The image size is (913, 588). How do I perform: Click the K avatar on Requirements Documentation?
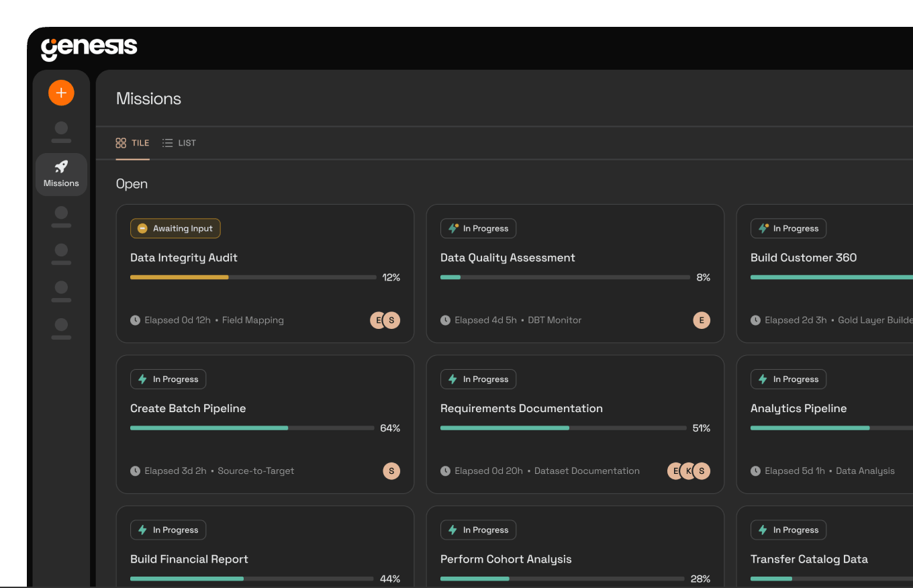[688, 471]
